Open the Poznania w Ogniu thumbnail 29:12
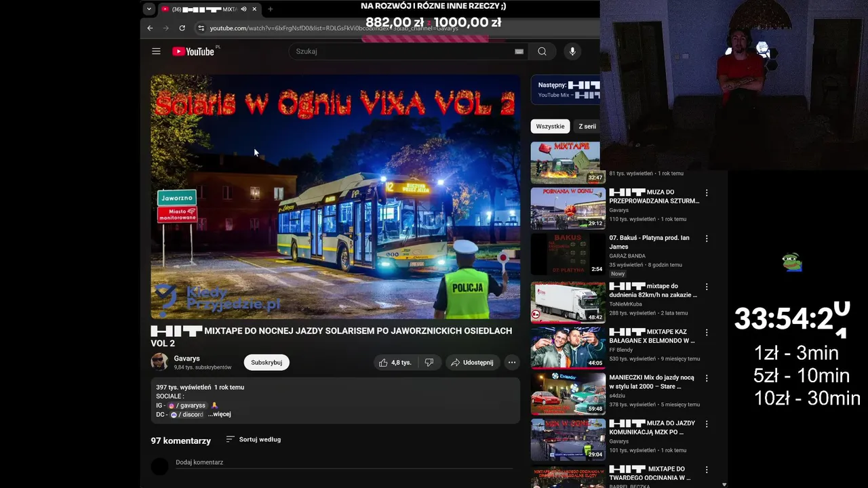Viewport: 868px width, 488px height. 568,208
